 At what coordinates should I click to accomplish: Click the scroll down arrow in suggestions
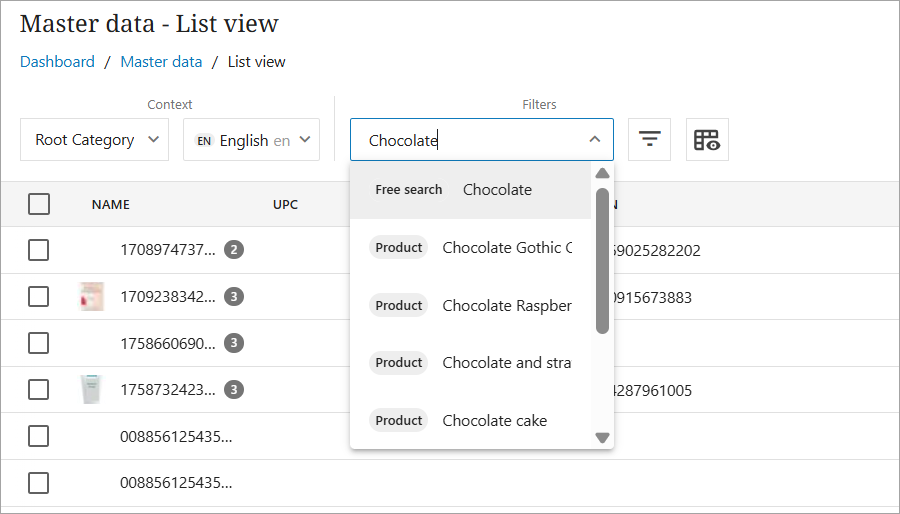(602, 437)
